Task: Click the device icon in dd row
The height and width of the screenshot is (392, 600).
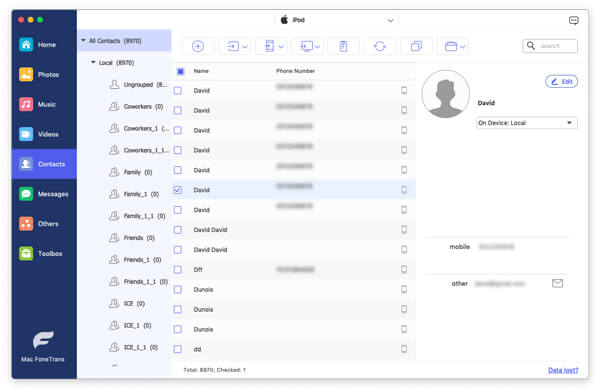Action: tap(404, 349)
